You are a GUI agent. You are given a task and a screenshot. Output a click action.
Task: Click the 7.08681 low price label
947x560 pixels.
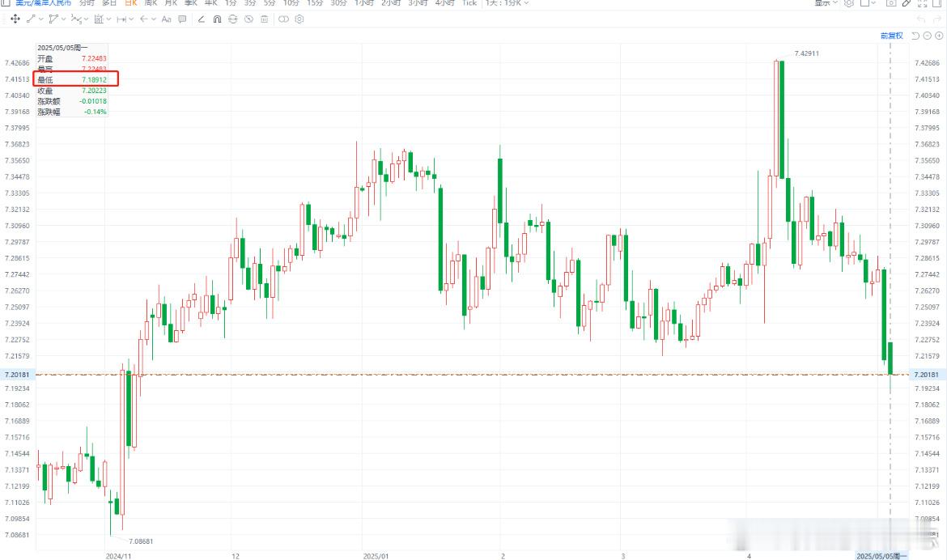point(141,541)
